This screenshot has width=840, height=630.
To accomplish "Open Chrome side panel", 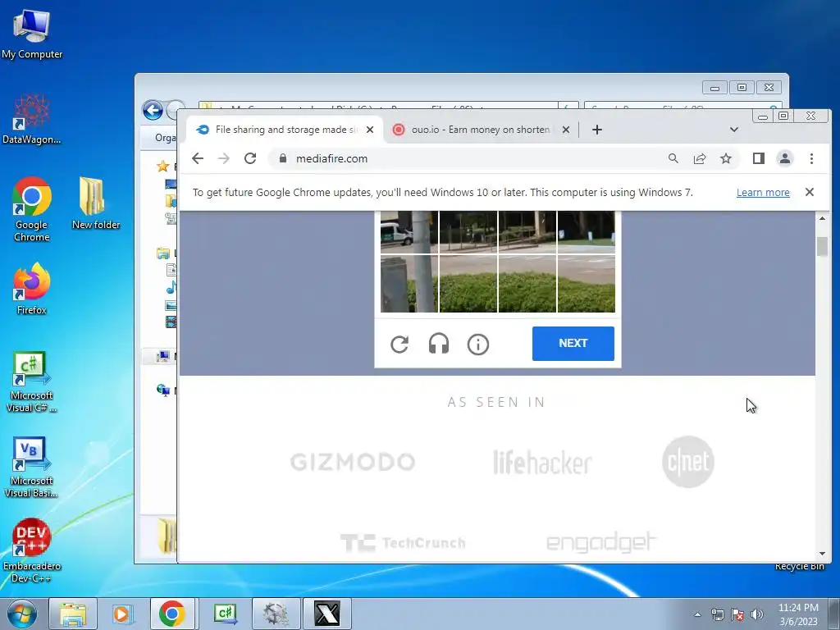I will 759,158.
